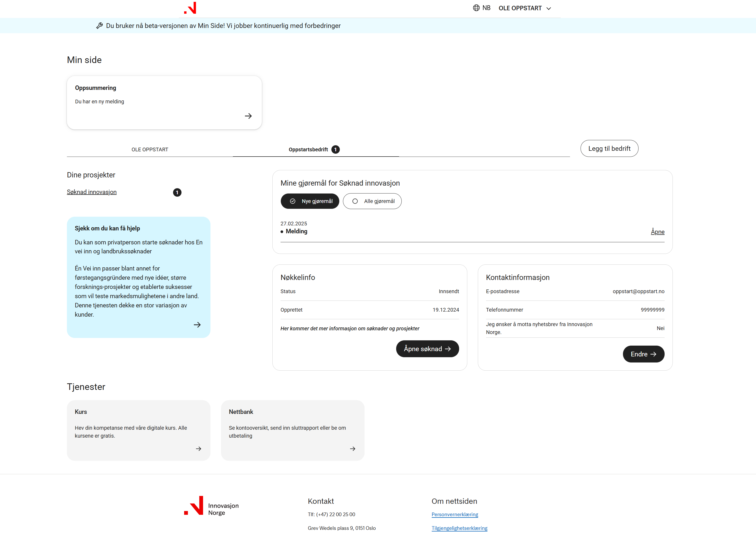This screenshot has height=537, width=756.
Task: Click the Legg til bedrift button
Action: [609, 148]
